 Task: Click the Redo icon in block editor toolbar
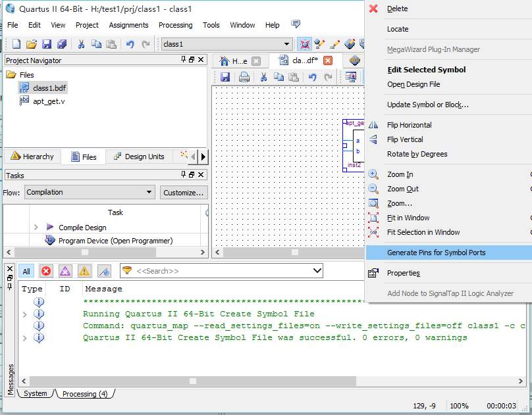pos(328,77)
